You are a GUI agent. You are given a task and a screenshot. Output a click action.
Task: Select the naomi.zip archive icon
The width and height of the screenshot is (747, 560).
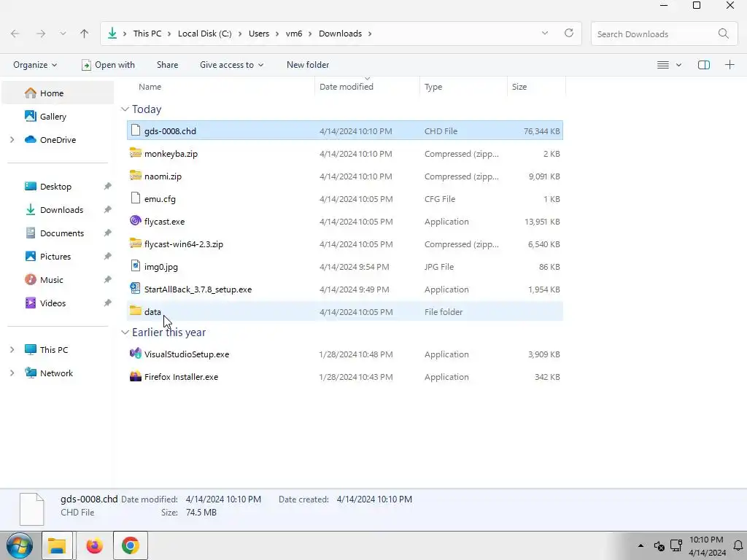136,175
